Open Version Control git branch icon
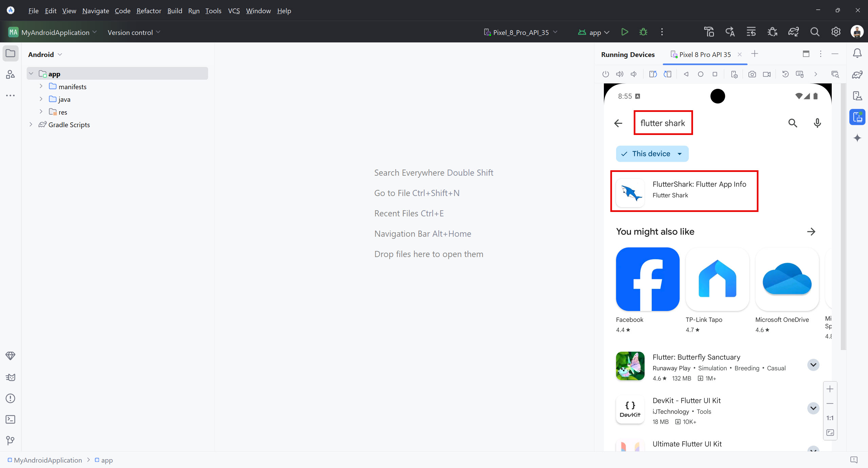Screen dimensions: 868x468 coord(11,441)
